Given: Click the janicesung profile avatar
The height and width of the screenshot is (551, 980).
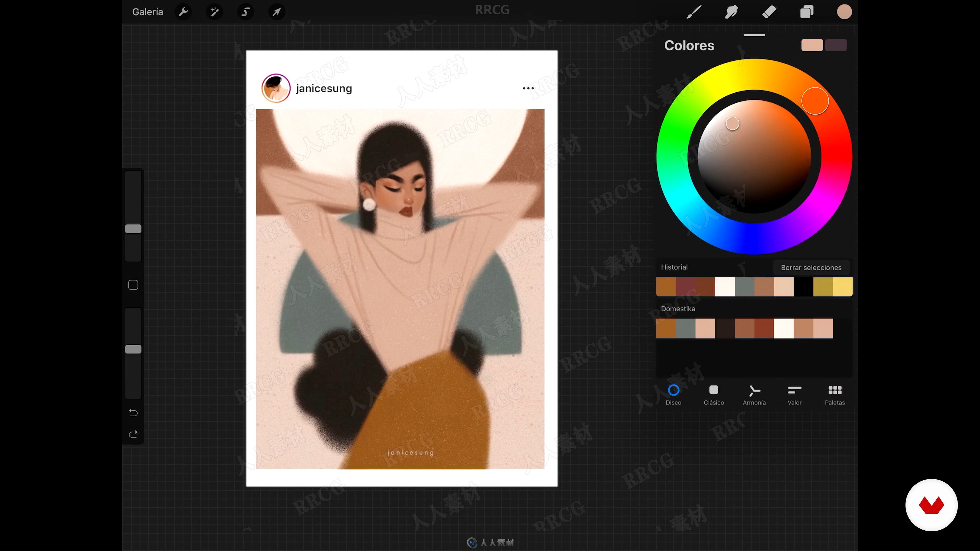Looking at the screenshot, I should click(x=276, y=88).
